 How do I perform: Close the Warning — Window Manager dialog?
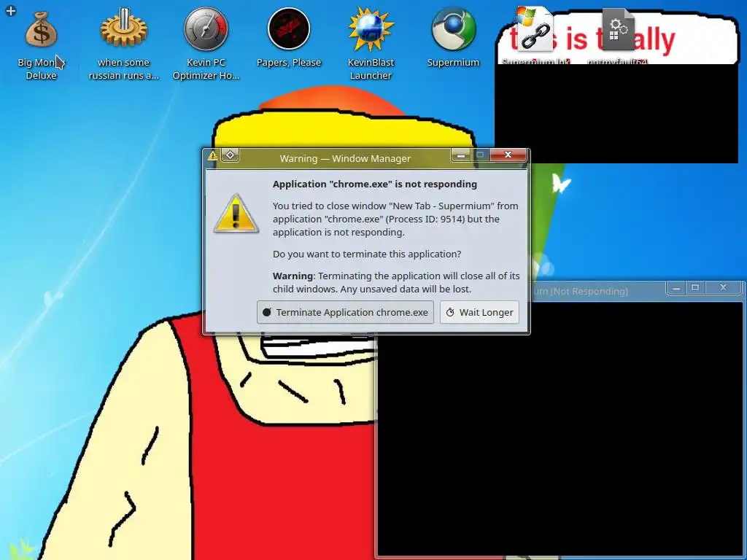point(508,155)
